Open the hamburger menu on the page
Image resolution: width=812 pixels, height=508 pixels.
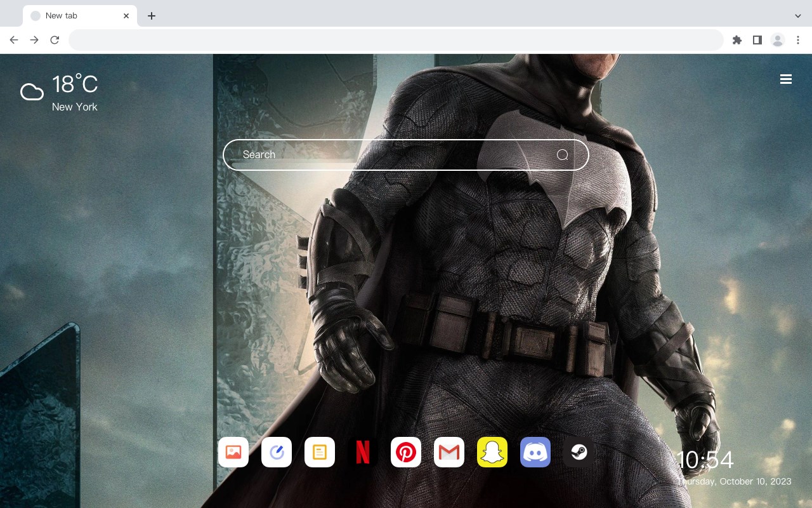[x=786, y=79]
